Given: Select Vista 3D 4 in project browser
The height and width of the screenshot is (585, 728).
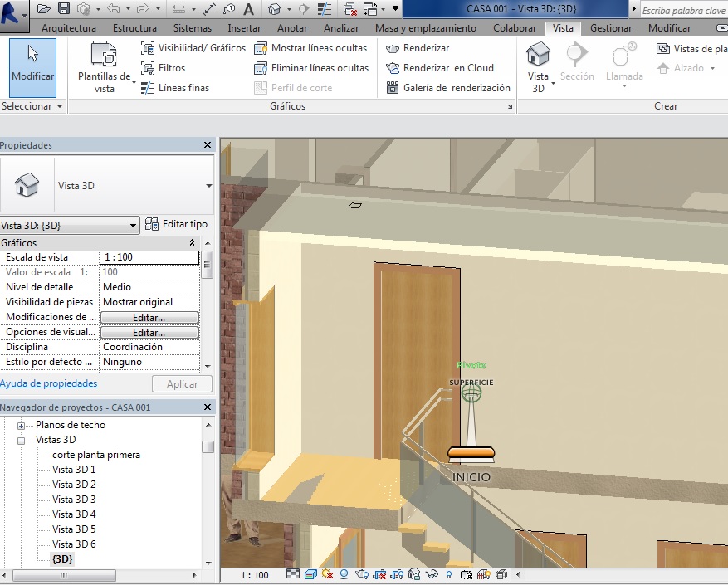Looking at the screenshot, I should pyautogui.click(x=74, y=514).
